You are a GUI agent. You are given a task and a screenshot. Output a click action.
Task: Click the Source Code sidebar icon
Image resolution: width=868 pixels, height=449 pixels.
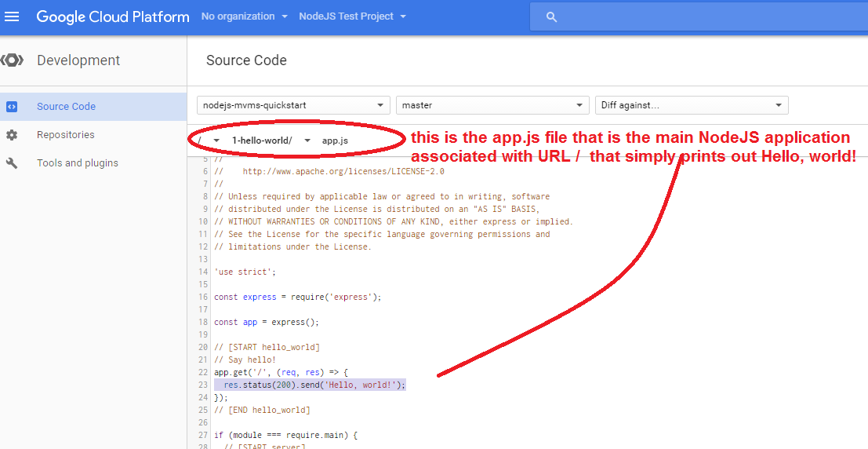(x=11, y=107)
